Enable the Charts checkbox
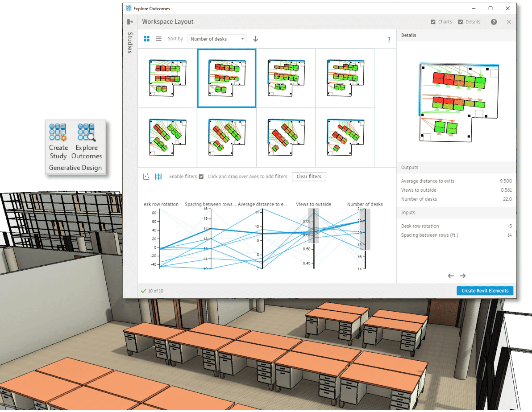532x412 pixels. [x=432, y=21]
